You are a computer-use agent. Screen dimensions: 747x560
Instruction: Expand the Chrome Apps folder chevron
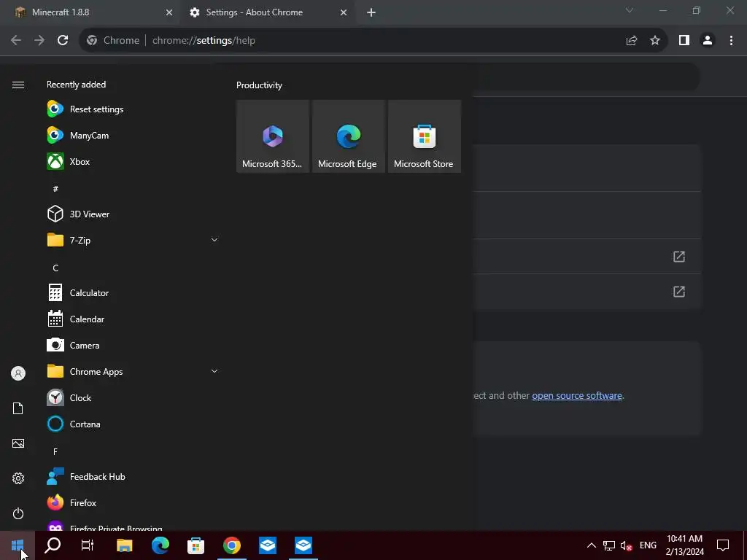coord(214,371)
